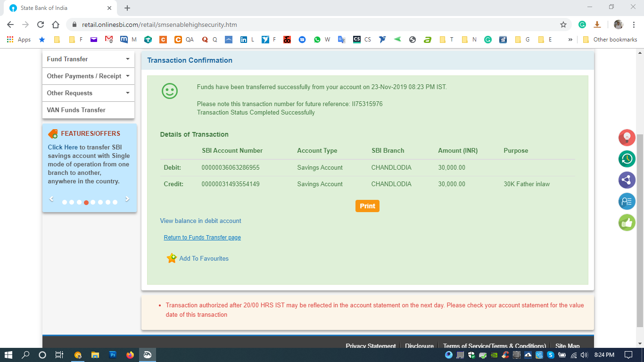The height and width of the screenshot is (362, 644).
Task: Open the Google Translate bookmark icon
Action: (x=342, y=40)
